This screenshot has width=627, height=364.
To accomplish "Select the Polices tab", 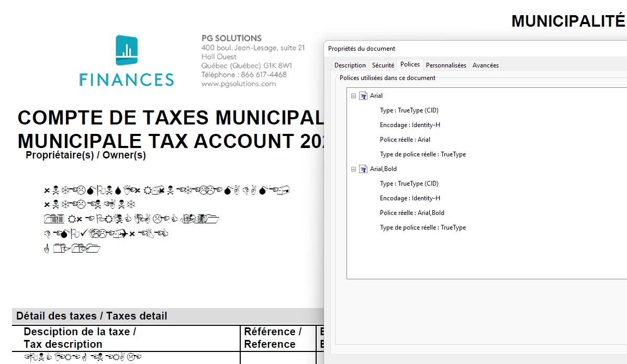I will (410, 64).
